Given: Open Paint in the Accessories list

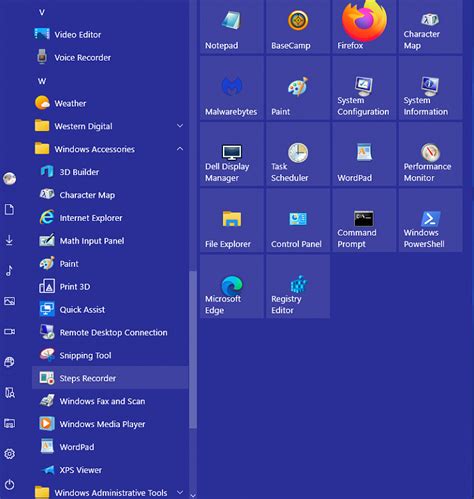Looking at the screenshot, I should [x=110, y=264].
